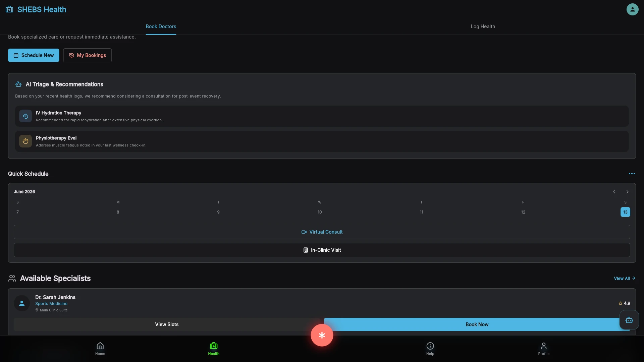Open the user avatar account icon

point(632,9)
